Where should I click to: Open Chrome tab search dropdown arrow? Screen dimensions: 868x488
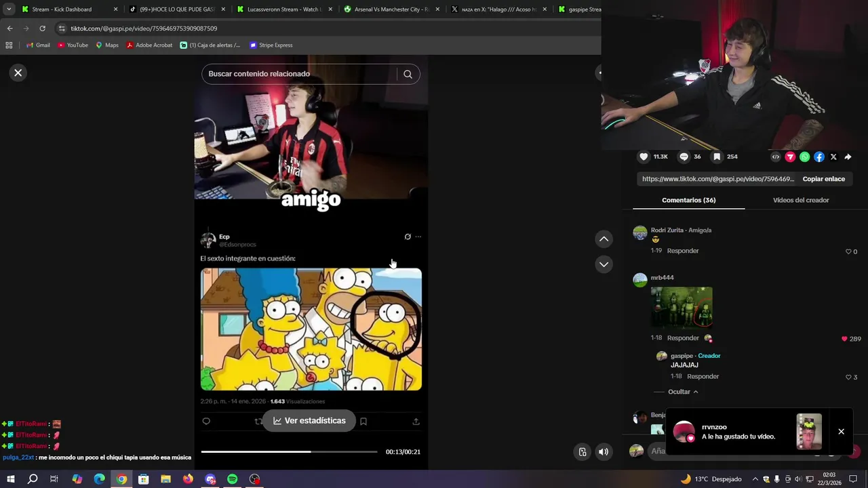9,9
